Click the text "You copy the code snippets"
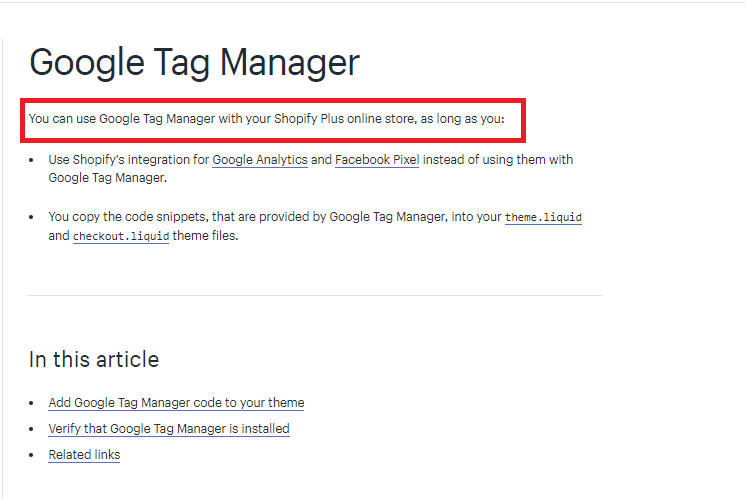This screenshot has width=745, height=499. point(128,217)
